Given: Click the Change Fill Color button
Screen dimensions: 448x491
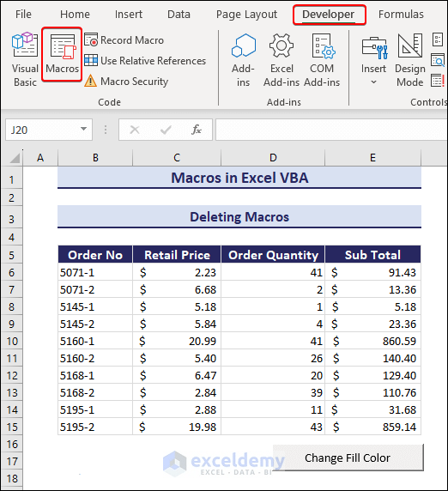Looking at the screenshot, I should point(348,458).
